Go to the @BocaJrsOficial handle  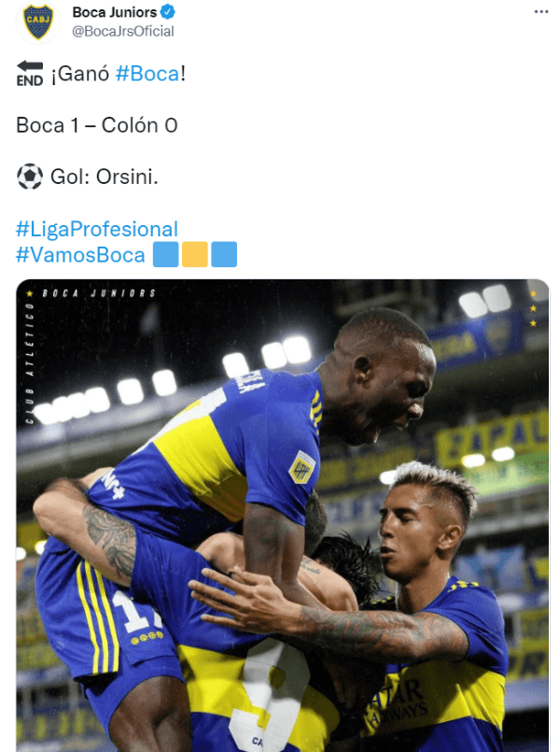point(122,31)
